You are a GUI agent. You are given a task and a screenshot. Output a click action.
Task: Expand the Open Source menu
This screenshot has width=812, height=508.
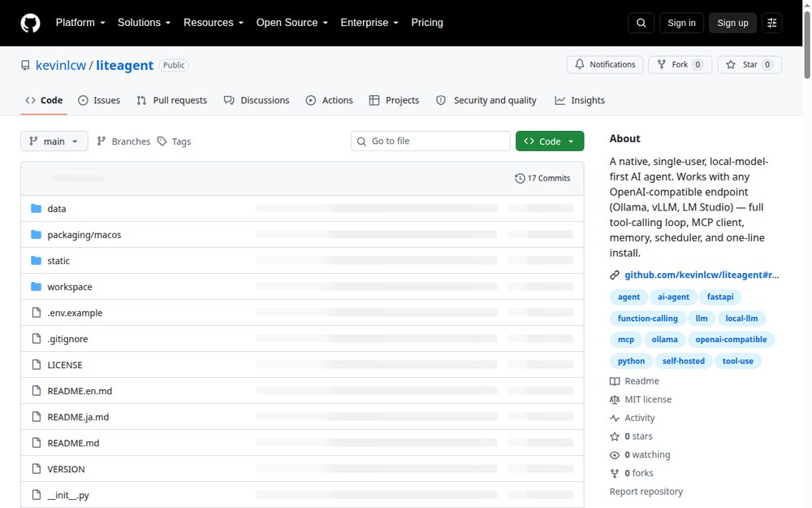click(292, 23)
